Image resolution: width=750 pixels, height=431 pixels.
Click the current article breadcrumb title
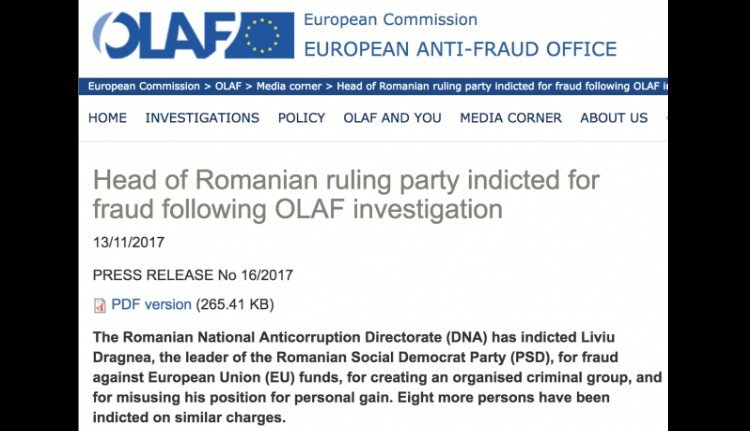click(500, 86)
